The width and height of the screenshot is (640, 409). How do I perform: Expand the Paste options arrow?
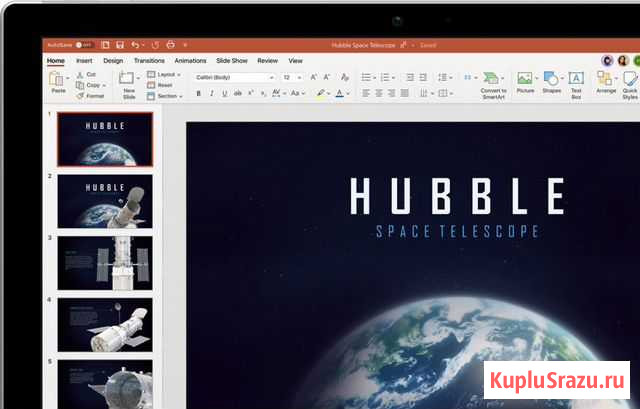pos(68,78)
